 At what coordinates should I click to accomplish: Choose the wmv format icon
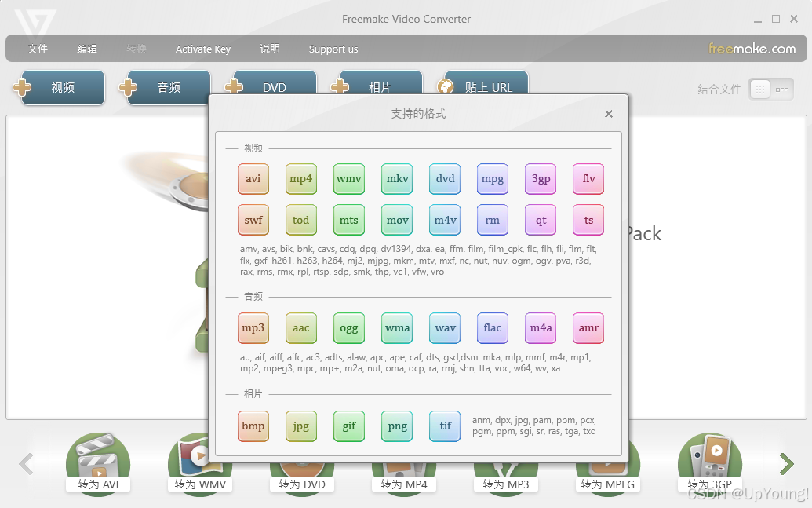point(349,179)
